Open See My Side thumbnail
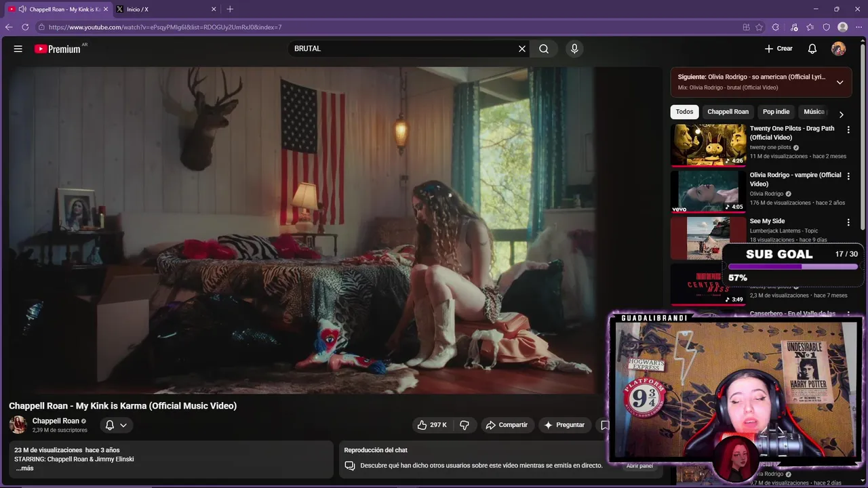Image resolution: width=868 pixels, height=488 pixels. pyautogui.click(x=708, y=237)
